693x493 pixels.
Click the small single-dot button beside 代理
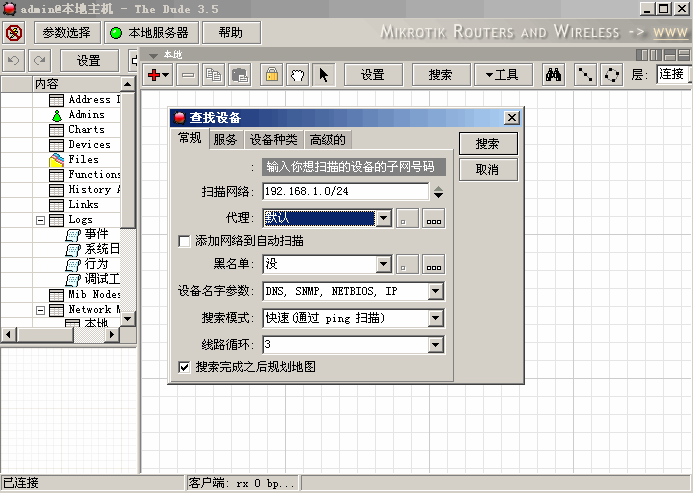pos(407,218)
